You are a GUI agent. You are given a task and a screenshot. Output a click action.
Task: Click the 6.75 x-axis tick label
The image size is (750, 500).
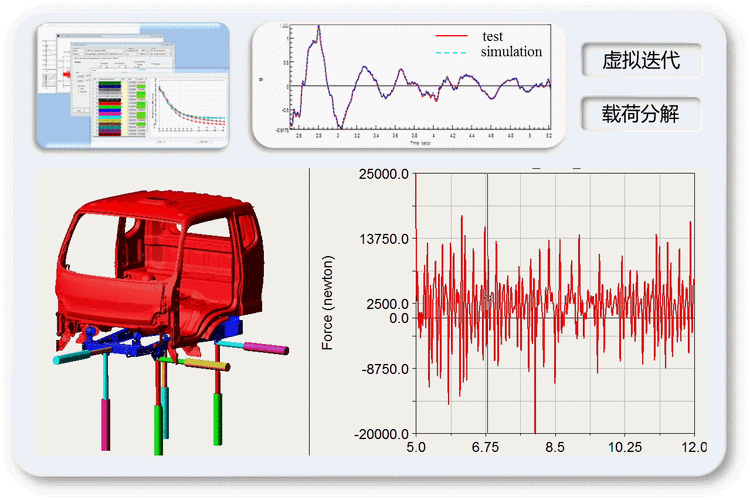click(x=487, y=448)
